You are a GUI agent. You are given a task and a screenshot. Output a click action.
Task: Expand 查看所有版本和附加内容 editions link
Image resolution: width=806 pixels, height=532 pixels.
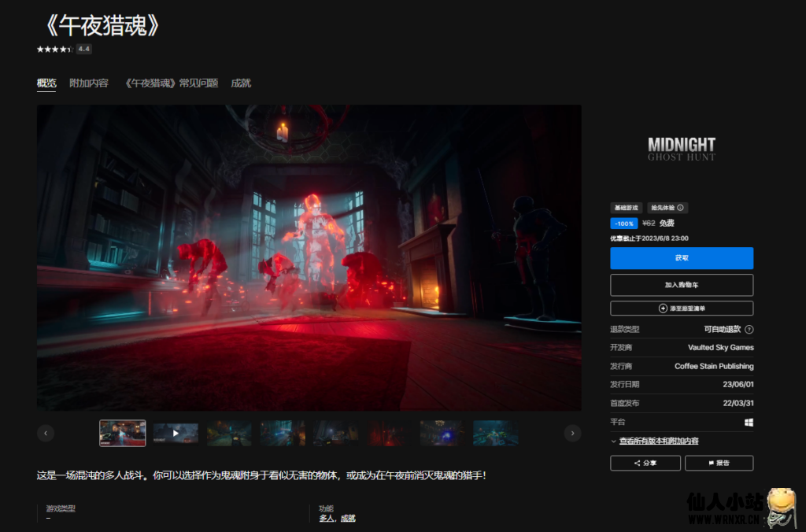pos(659,441)
